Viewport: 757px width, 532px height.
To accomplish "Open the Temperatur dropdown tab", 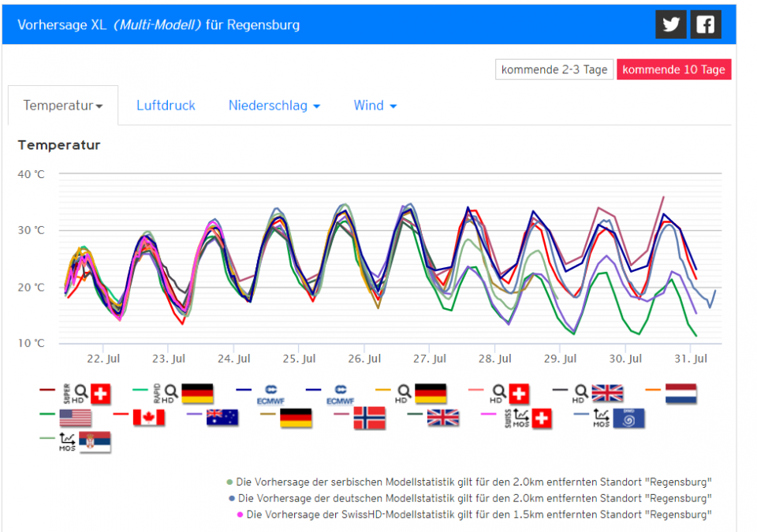I will click(x=63, y=106).
